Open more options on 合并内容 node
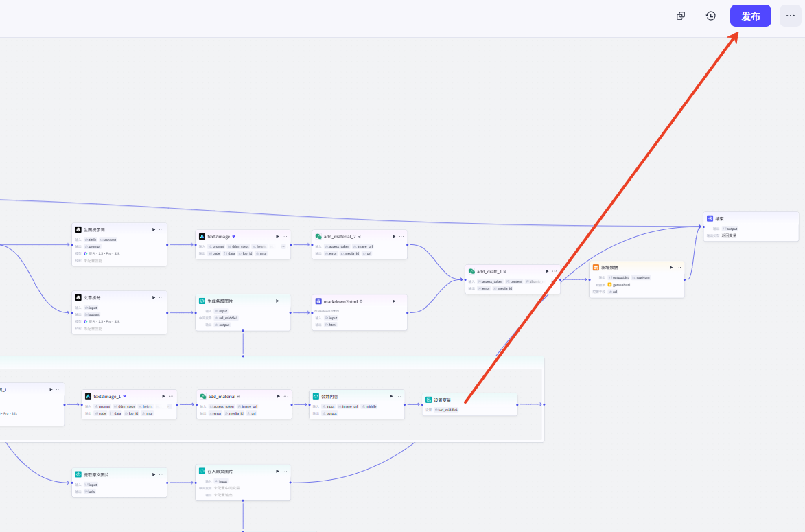This screenshot has width=805, height=532. pos(399,397)
